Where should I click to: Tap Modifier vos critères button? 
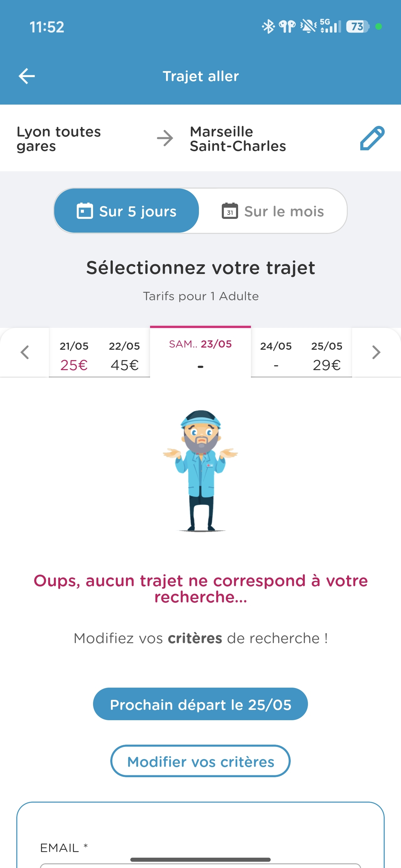point(200,761)
